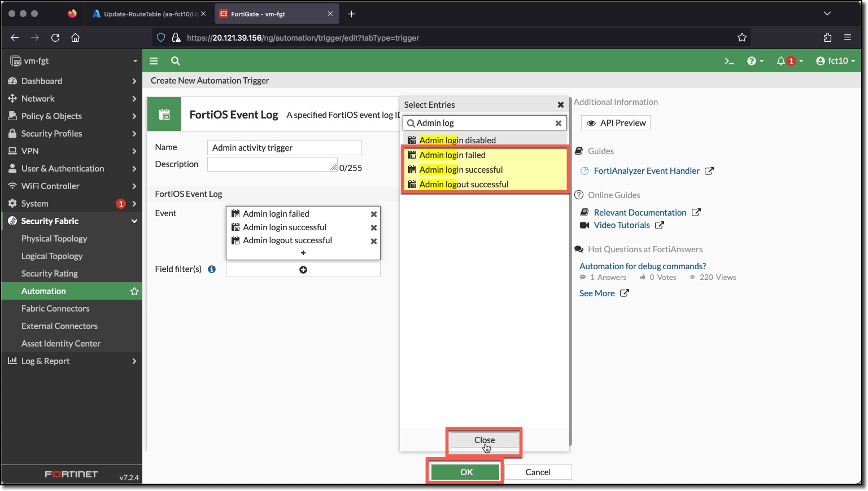868x491 pixels.
Task: Remove Admin logout successful event
Action: click(x=373, y=242)
